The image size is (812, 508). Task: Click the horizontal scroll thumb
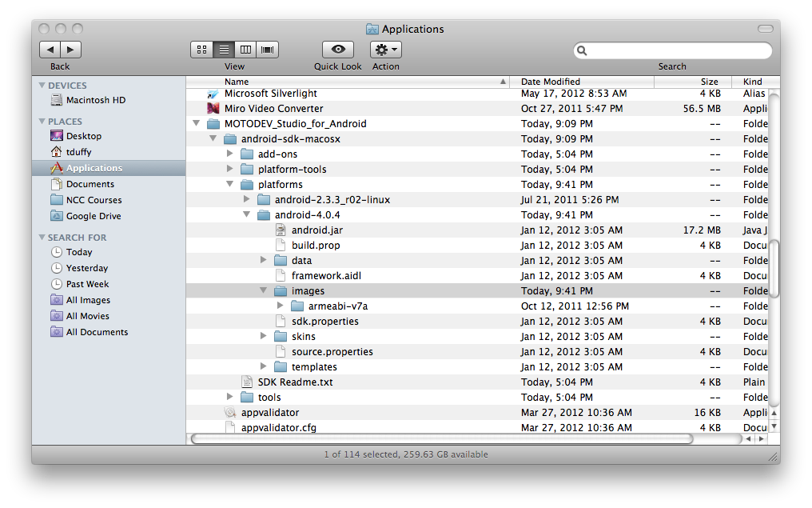point(442,438)
